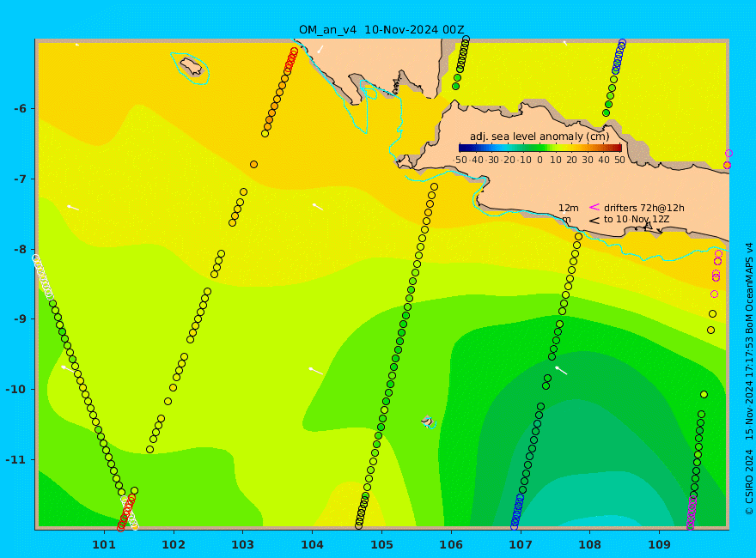Click the white current arrow near 104, -9.7
Viewport: 756px width, 558px height.
pyautogui.click(x=315, y=371)
